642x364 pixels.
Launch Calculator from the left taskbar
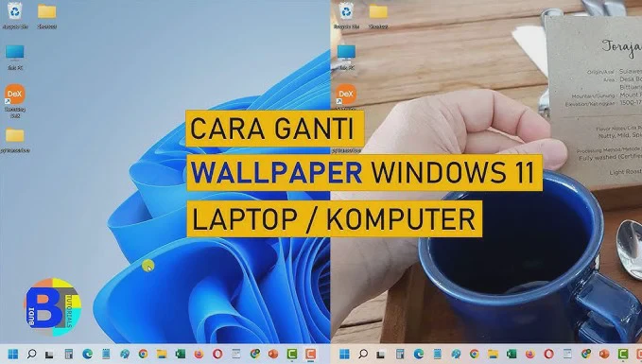[69, 354]
